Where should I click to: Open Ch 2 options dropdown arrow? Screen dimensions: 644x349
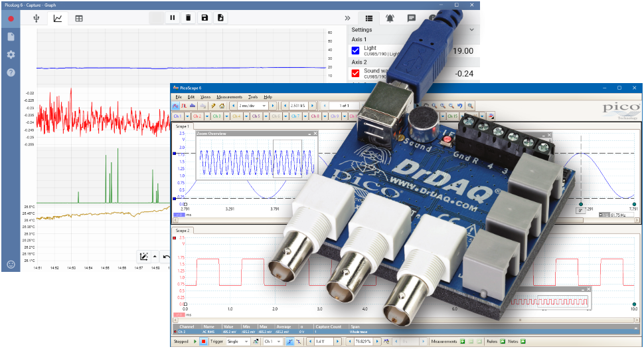(x=207, y=116)
